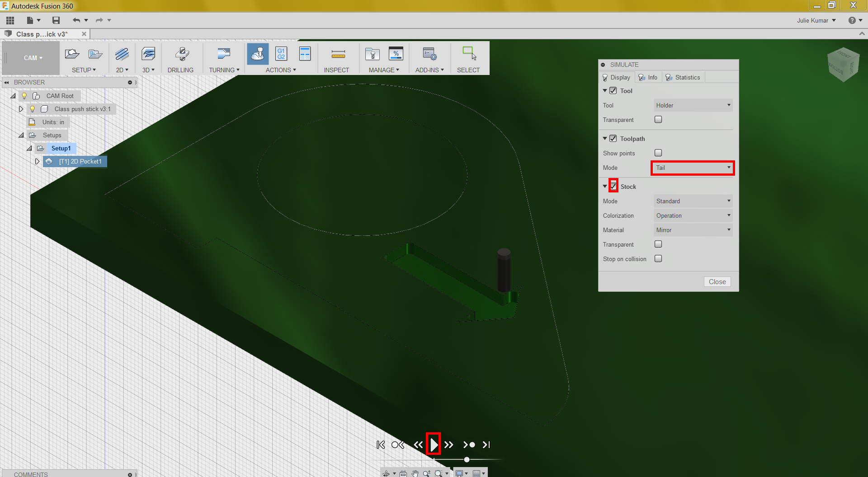Open the Task Manager percent icon
868x477 pixels.
point(396,54)
